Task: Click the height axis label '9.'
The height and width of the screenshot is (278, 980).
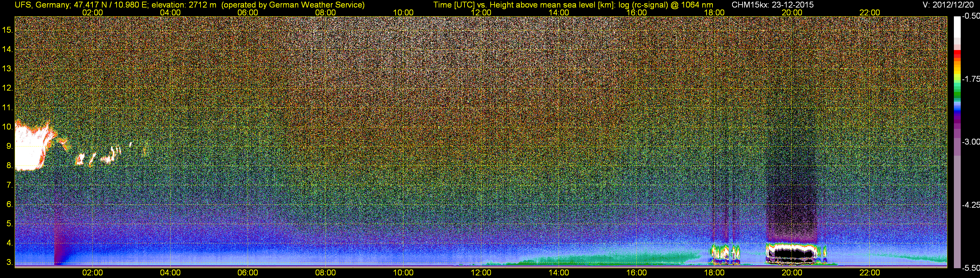Action: point(10,146)
